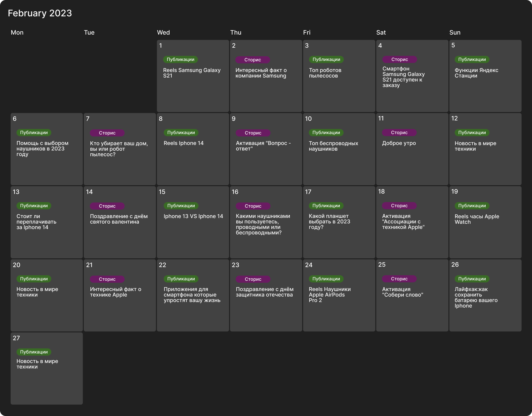This screenshot has width=532, height=416.
Task: Click the Публикации tag on February 19
Action: pyautogui.click(x=472, y=206)
